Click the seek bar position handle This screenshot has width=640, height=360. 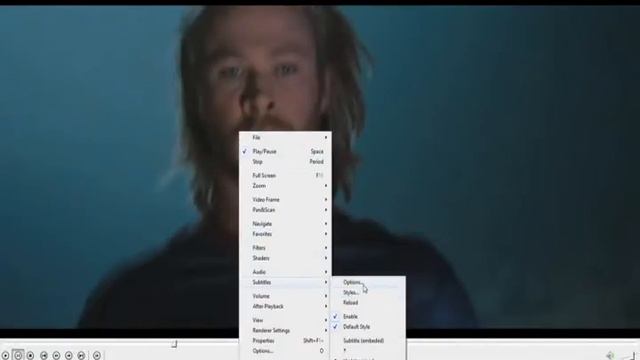pyautogui.click(x=174, y=344)
